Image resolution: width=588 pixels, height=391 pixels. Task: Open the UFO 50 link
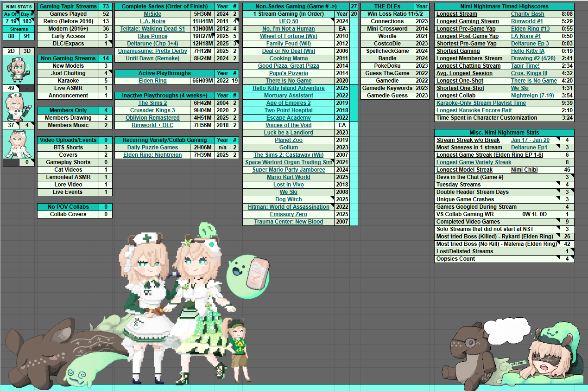point(289,21)
